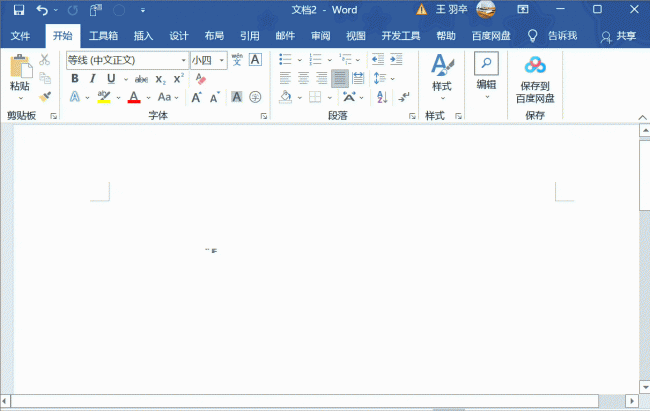
Task: Click the 共享 share button
Action: pos(618,36)
